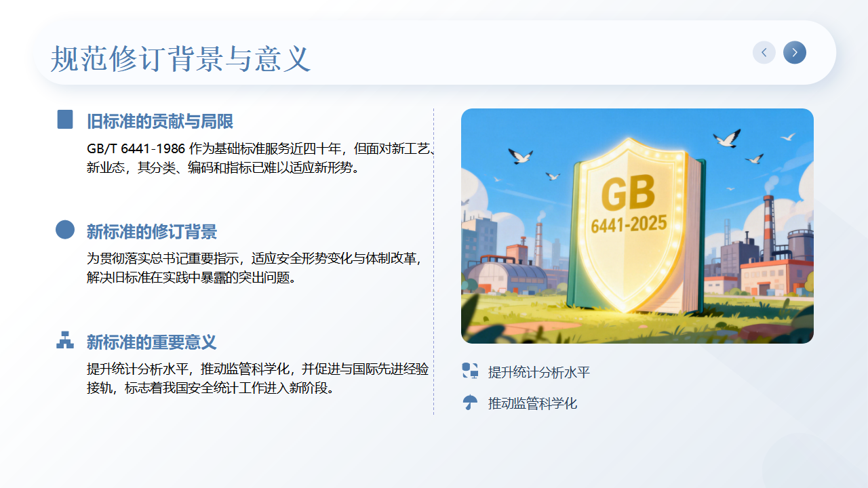Click the heading 旧标准的贡献与局限
Screen dimensions: 868x488
pos(160,121)
